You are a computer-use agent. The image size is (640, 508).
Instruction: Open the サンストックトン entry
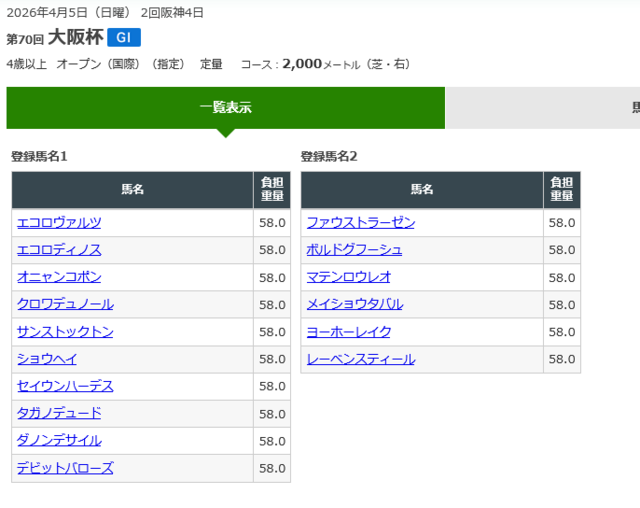(65, 332)
